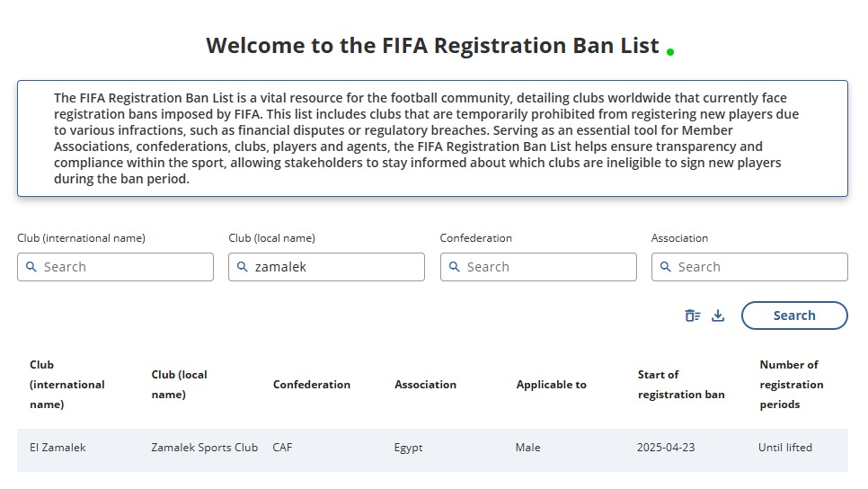Image resolution: width=868 pixels, height=489 pixels.
Task: Click the clear filters trash icon
Action: tap(692, 316)
